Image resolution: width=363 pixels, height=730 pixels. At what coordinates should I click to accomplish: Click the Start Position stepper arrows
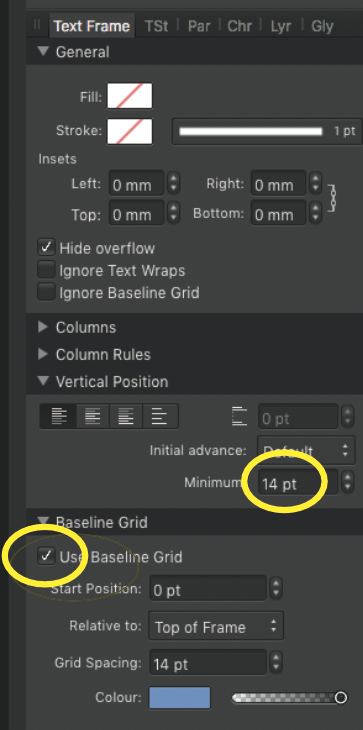276,589
